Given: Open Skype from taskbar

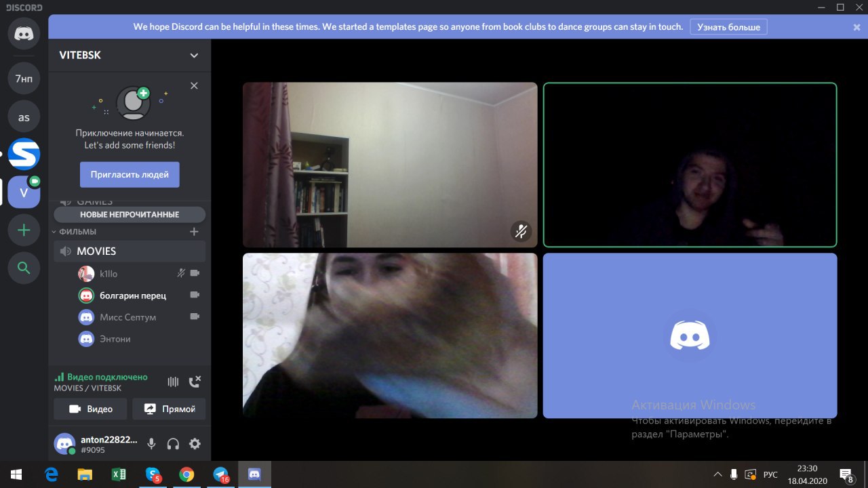Looking at the screenshot, I should pyautogui.click(x=153, y=474).
